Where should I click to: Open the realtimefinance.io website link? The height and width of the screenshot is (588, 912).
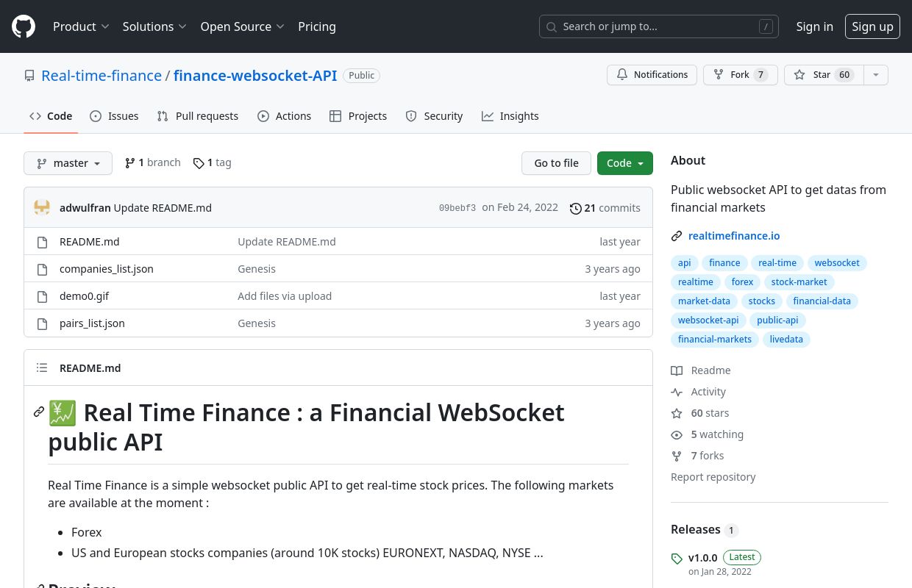point(734,236)
